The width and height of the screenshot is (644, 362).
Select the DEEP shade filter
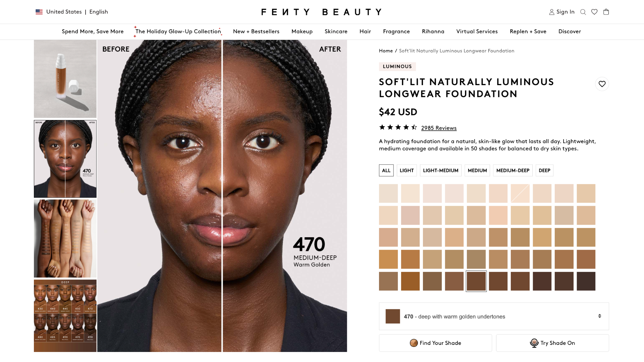tap(544, 171)
